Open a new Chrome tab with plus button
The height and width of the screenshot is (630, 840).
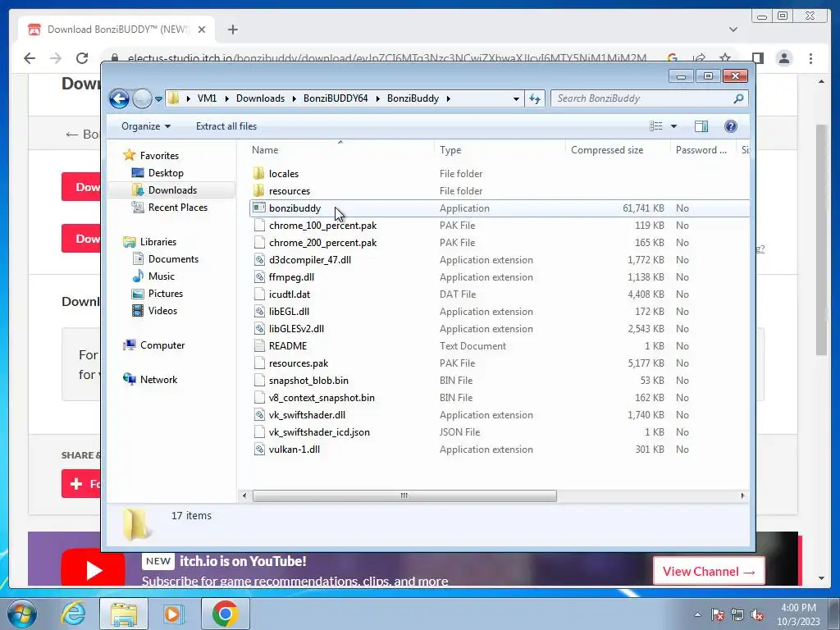[232, 30]
